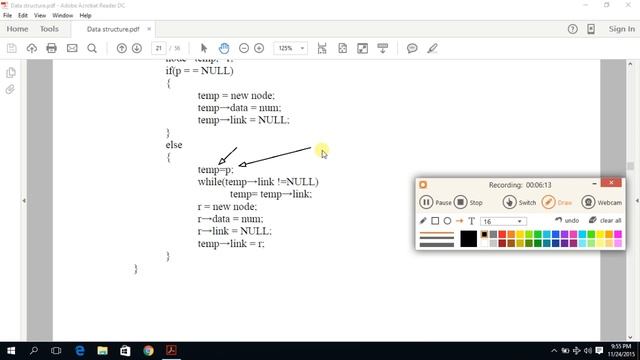Open the Help menu
This screenshot has width=640, height=360.
[85, 16]
